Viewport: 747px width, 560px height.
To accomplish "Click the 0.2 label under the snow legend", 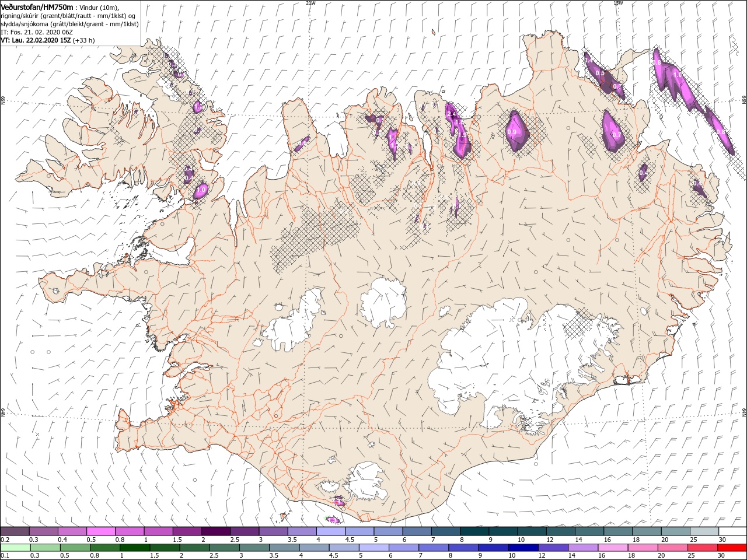I will 4,540.
